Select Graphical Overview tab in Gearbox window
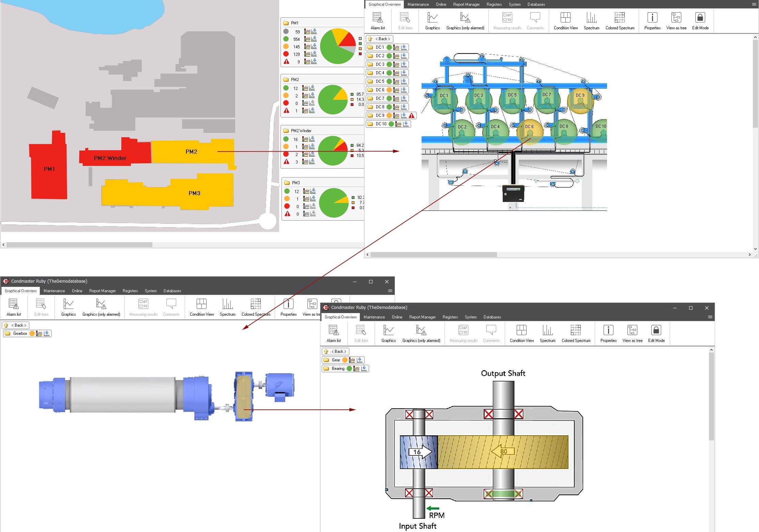759x532 pixels. [20, 291]
